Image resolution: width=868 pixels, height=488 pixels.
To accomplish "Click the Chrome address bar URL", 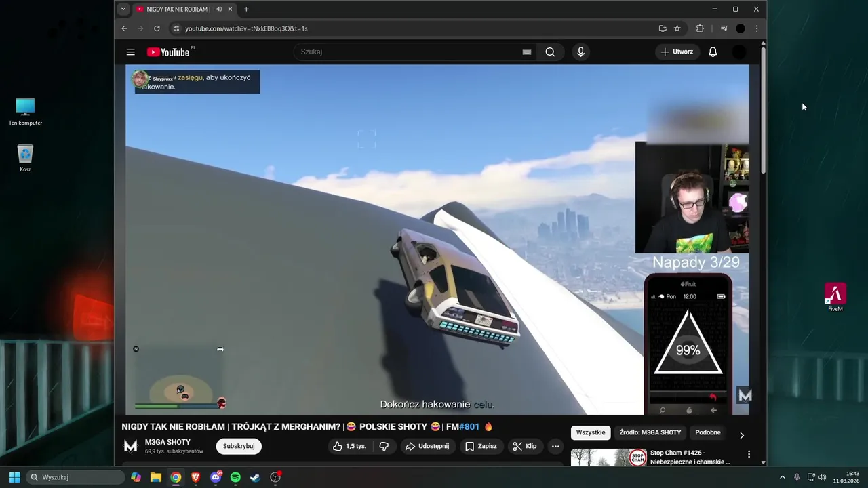I will (x=246, y=28).
